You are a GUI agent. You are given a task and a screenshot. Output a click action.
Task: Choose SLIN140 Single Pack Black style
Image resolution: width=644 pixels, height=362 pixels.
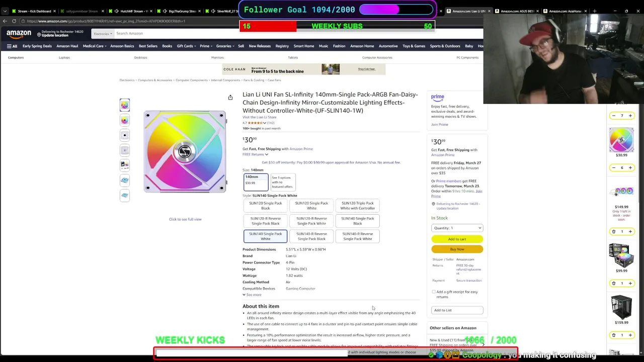[358, 221]
